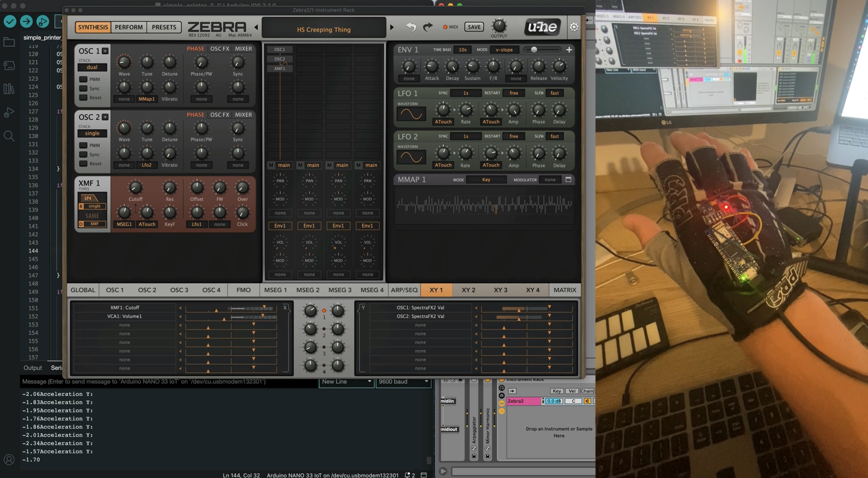Switch to the PERFORM page tab
Image resolution: width=868 pixels, height=478 pixels.
(129, 27)
